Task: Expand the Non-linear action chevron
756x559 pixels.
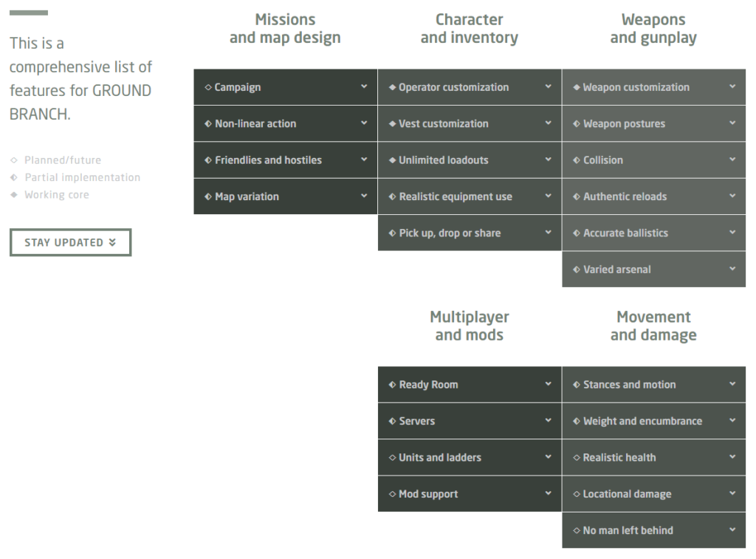Action: point(364,123)
